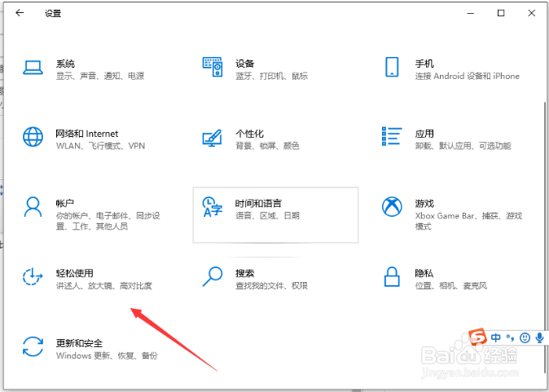Screen dimensions: 549x392
Task: Minimize the 设置 window
Action: [471, 13]
